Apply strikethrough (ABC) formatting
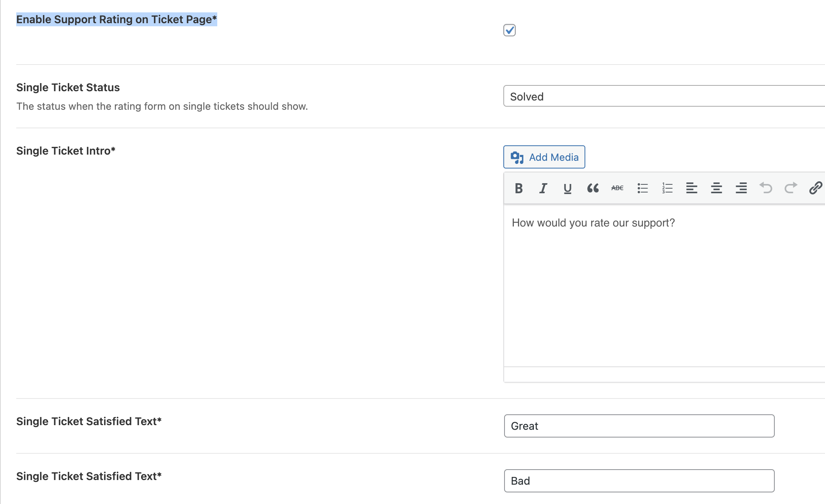Image resolution: width=825 pixels, height=504 pixels. point(617,188)
